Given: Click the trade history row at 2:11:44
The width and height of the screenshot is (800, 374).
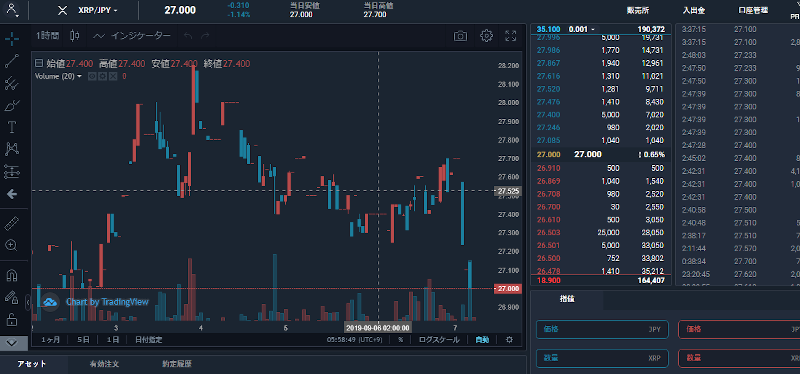Looking at the screenshot, I should 738,248.
